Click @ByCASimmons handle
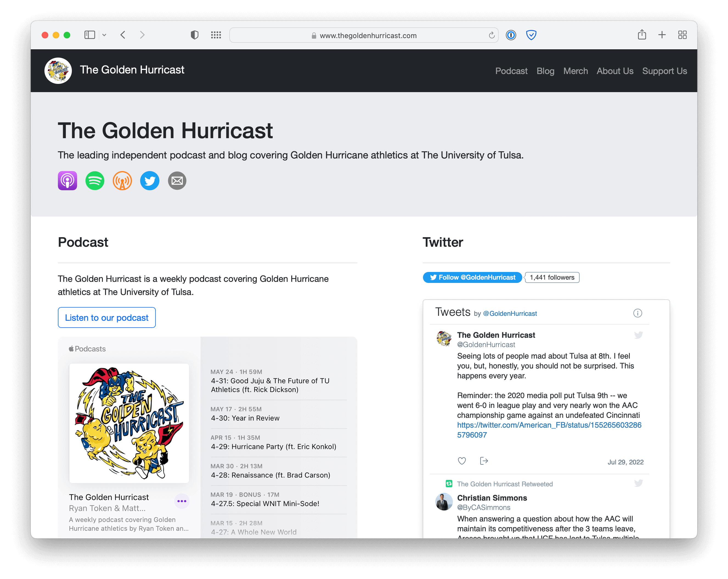Viewport: 728px width, 579px height. [484, 507]
